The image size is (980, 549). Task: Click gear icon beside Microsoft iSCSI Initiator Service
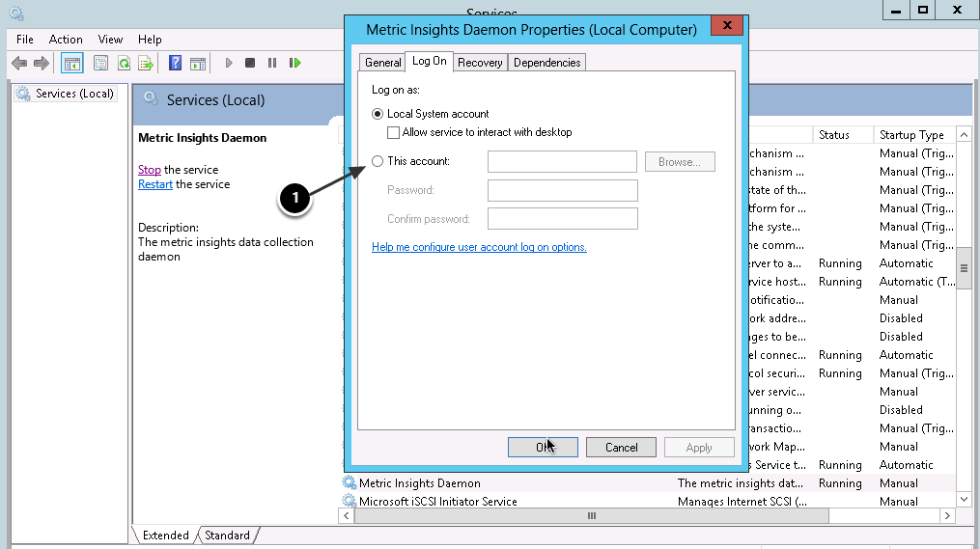[x=350, y=501]
